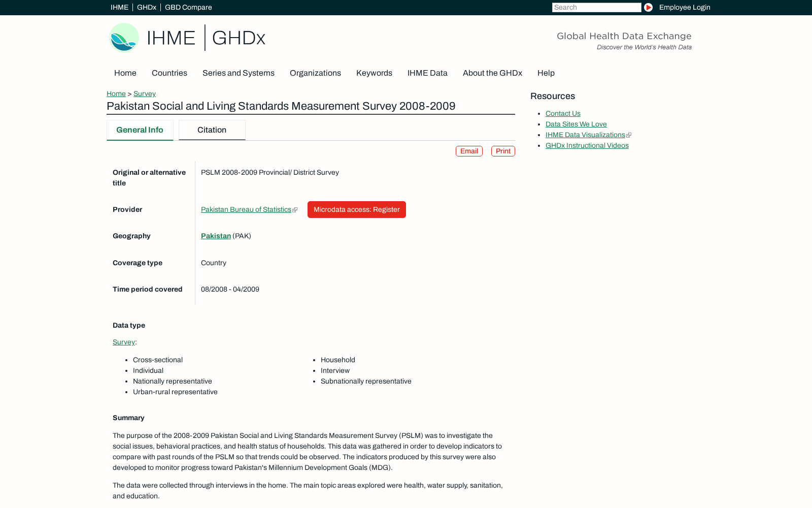Open the Help menu
The image size is (812, 508).
tap(546, 73)
